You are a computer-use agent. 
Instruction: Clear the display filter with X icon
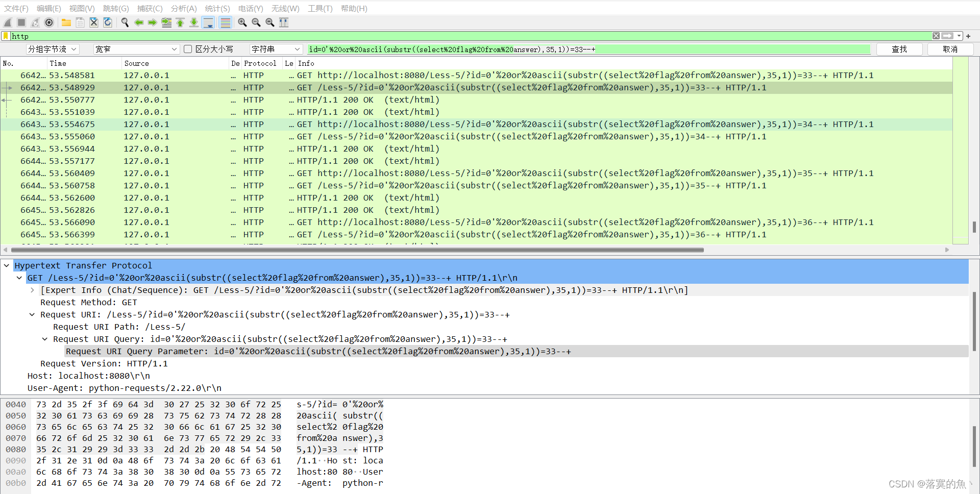pos(936,36)
